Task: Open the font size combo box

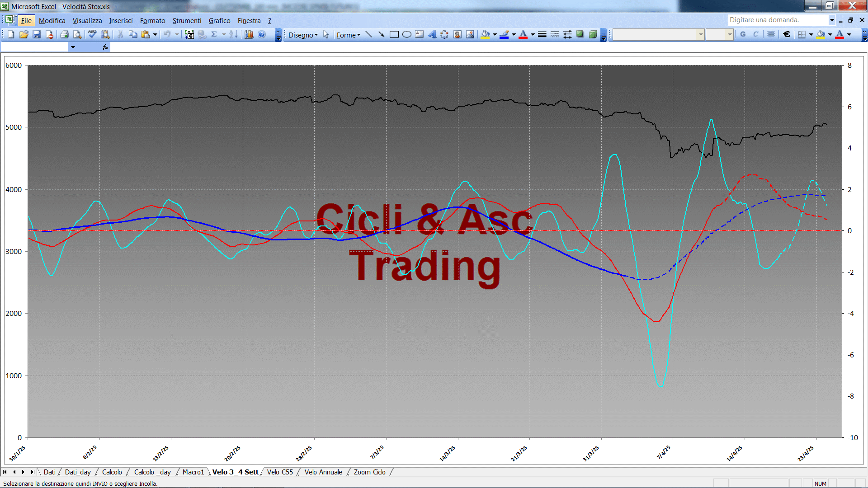Action: point(719,34)
